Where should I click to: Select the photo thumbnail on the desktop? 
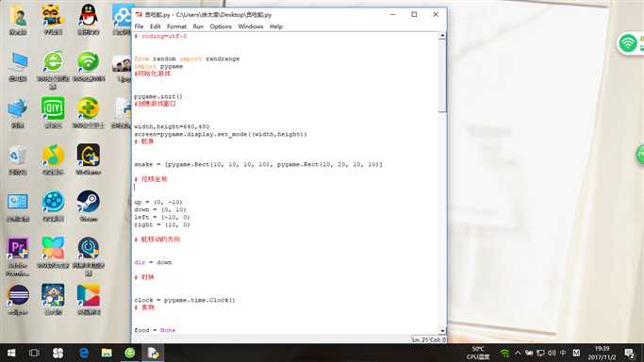[x=123, y=67]
